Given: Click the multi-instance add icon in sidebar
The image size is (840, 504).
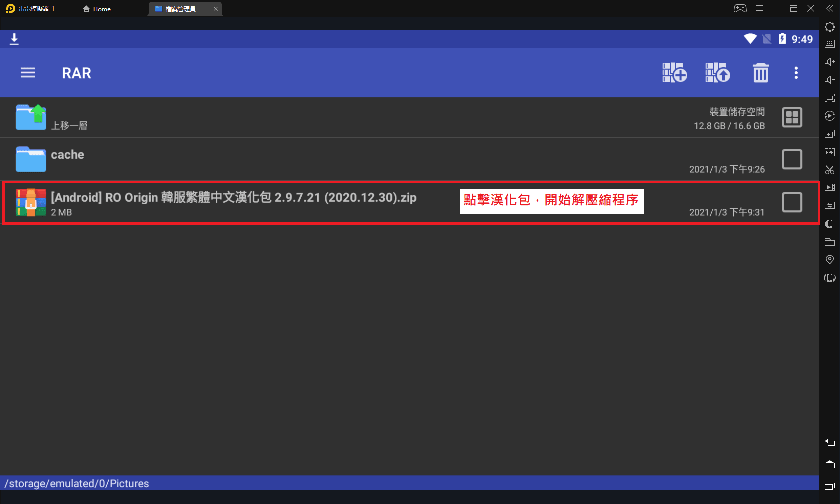Looking at the screenshot, I should pyautogui.click(x=830, y=134).
